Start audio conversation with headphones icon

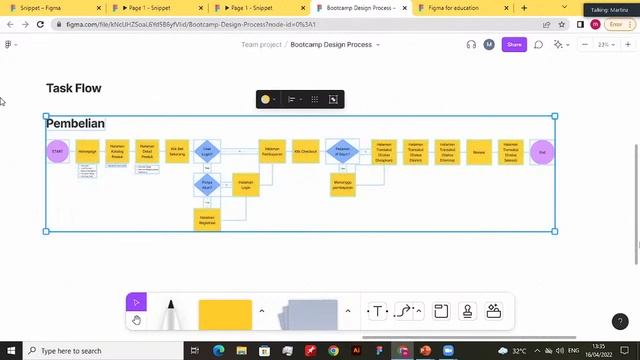point(471,44)
